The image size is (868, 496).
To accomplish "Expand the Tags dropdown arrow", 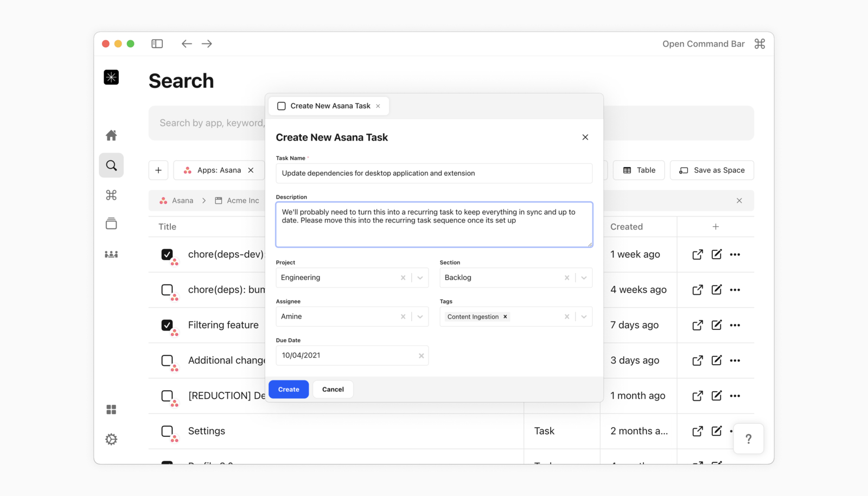I will pos(584,316).
